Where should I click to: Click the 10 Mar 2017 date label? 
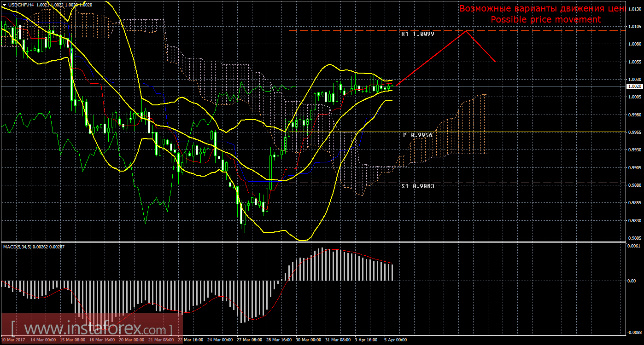coord(13,340)
